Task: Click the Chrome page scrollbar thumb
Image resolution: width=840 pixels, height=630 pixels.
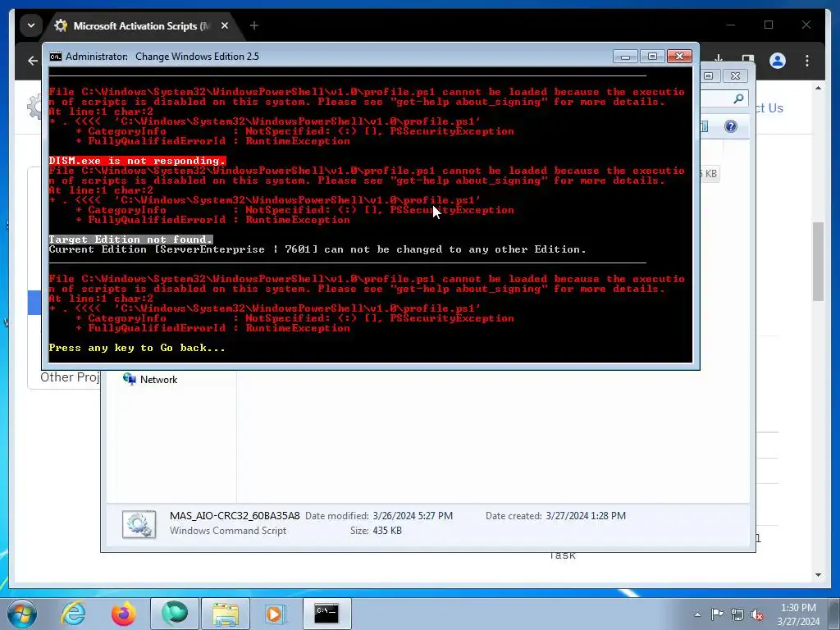Action: 818,262
